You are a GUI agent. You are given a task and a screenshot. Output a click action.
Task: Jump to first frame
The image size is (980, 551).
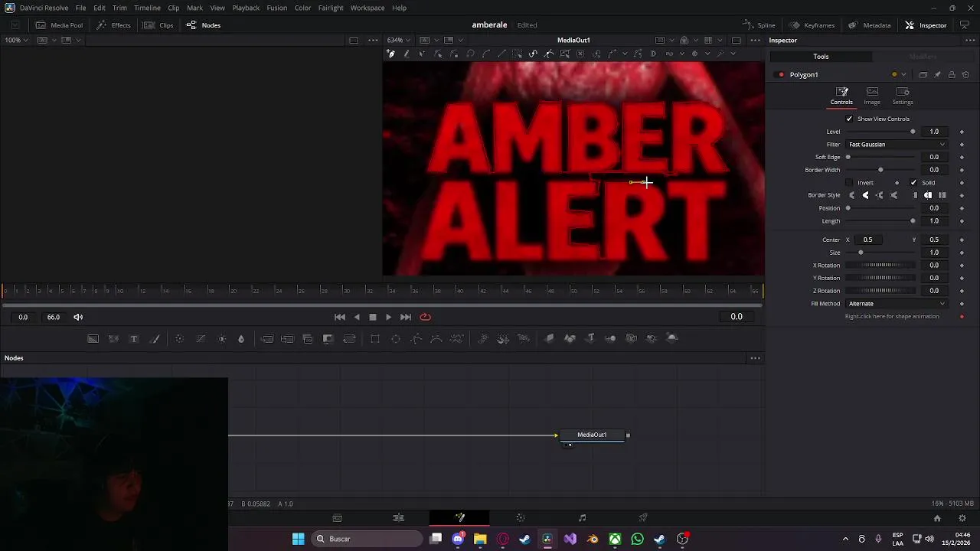tap(340, 317)
